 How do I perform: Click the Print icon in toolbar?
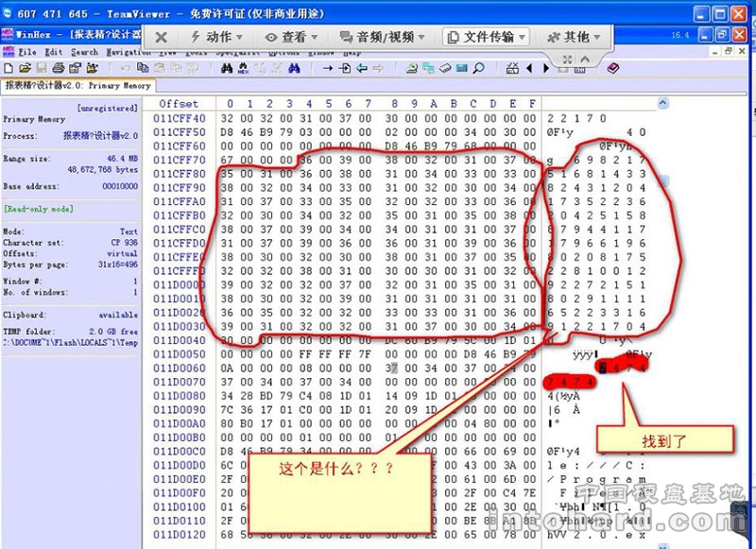tap(59, 69)
